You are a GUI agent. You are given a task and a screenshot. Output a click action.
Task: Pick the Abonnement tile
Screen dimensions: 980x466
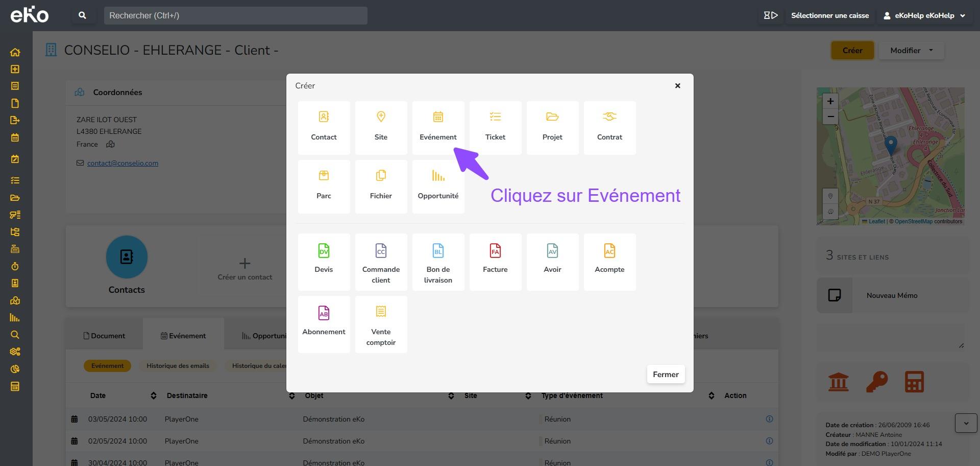click(324, 323)
